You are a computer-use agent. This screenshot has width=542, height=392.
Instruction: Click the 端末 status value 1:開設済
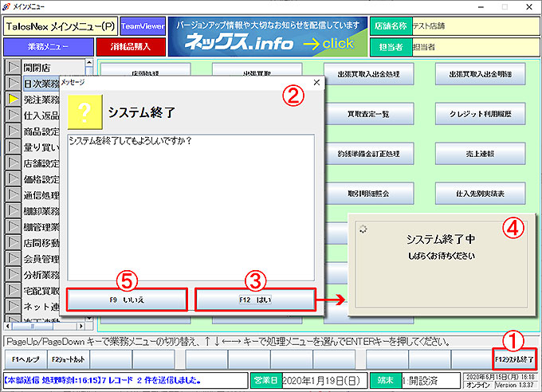click(430, 381)
